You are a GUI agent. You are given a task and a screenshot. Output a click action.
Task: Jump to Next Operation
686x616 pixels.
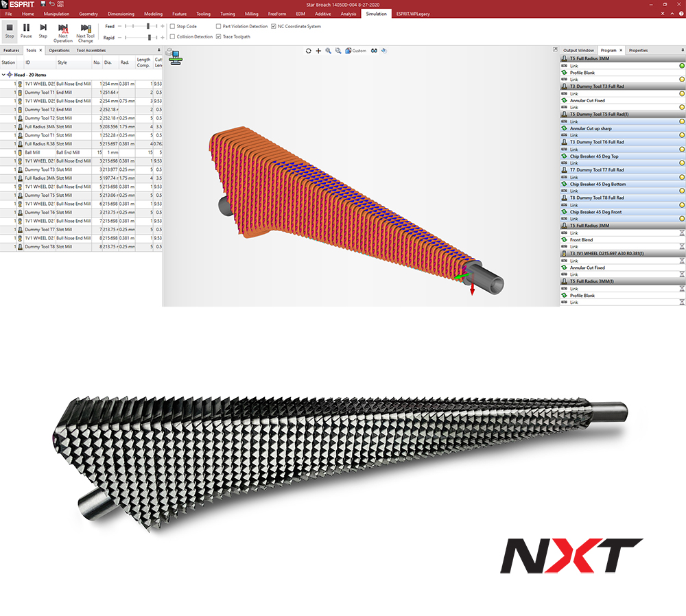[63, 33]
